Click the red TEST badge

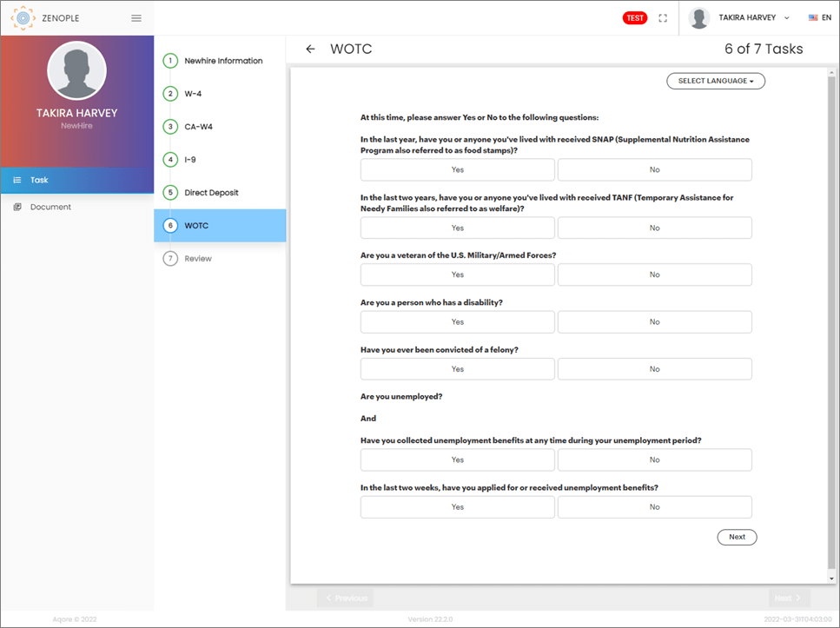(x=635, y=18)
